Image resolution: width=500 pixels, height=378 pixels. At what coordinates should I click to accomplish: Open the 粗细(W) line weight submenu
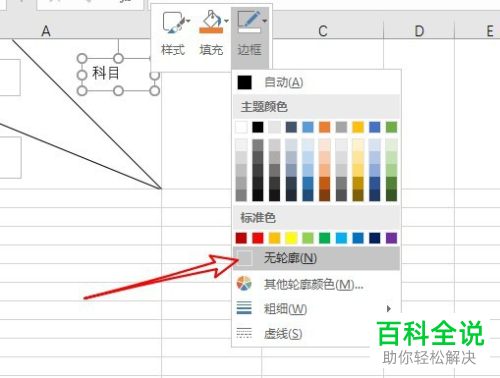click(x=316, y=309)
